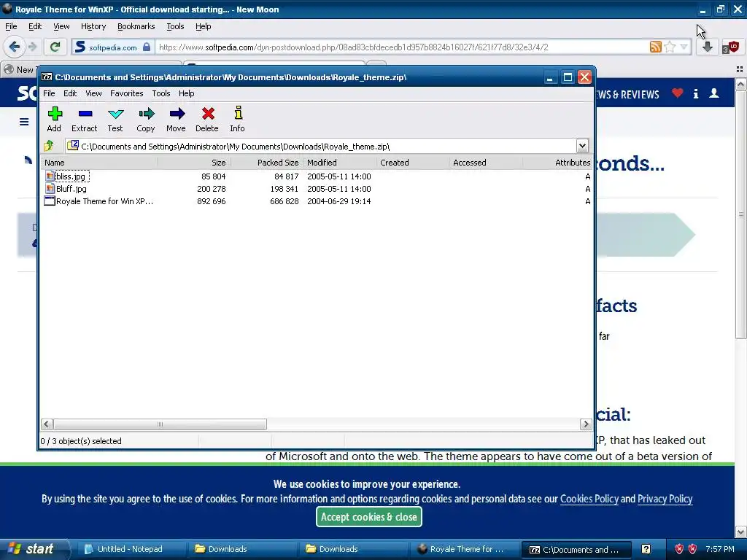
Task: Click the browser URL address field
Action: 403,47
